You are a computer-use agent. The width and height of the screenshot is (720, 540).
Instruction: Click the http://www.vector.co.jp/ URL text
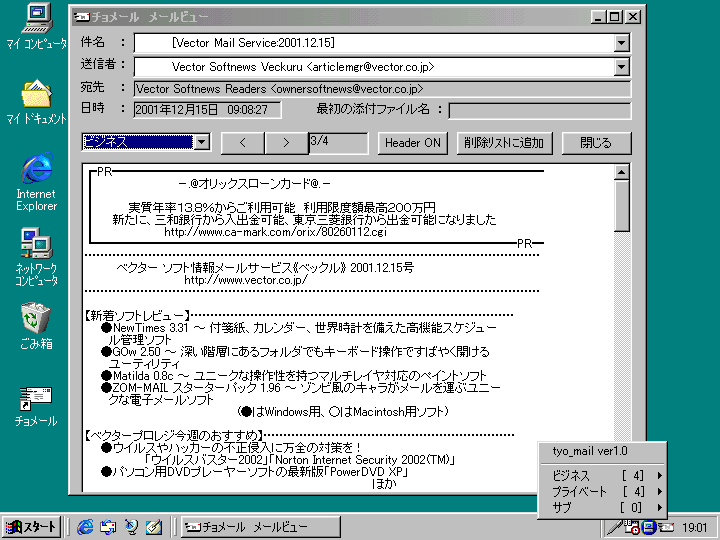[246, 280]
